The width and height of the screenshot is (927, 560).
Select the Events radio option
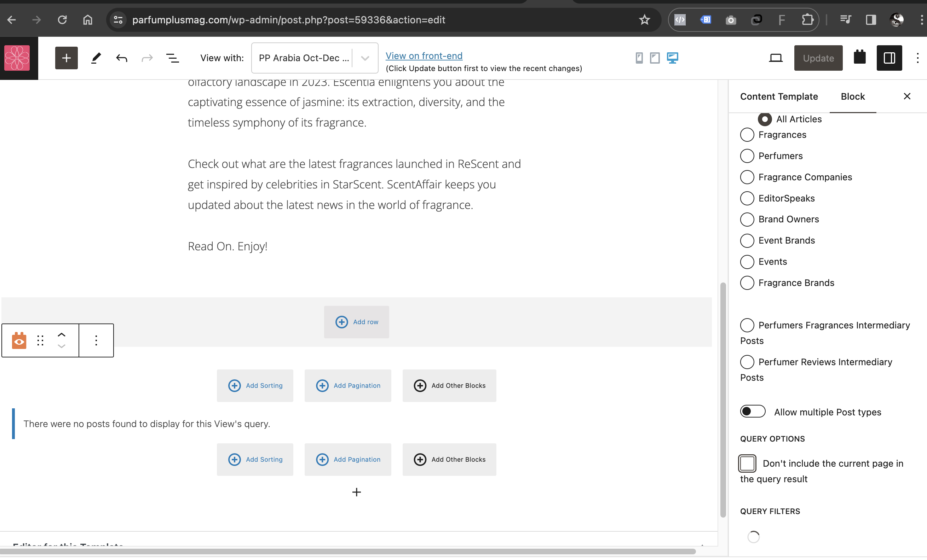[747, 262]
